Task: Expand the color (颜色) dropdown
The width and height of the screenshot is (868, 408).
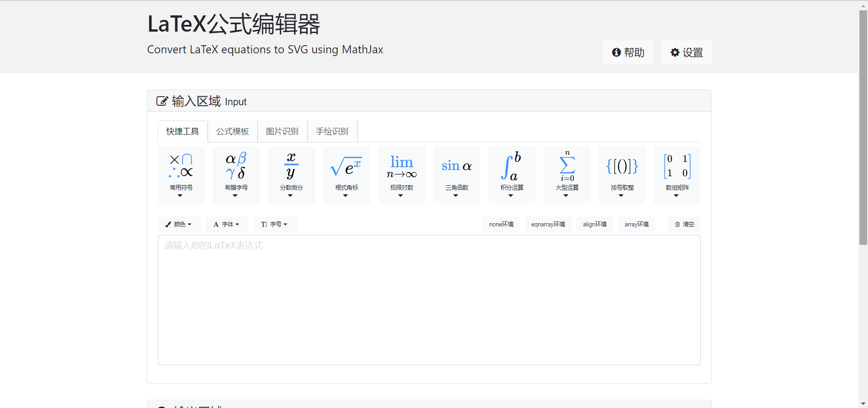Action: pos(179,224)
